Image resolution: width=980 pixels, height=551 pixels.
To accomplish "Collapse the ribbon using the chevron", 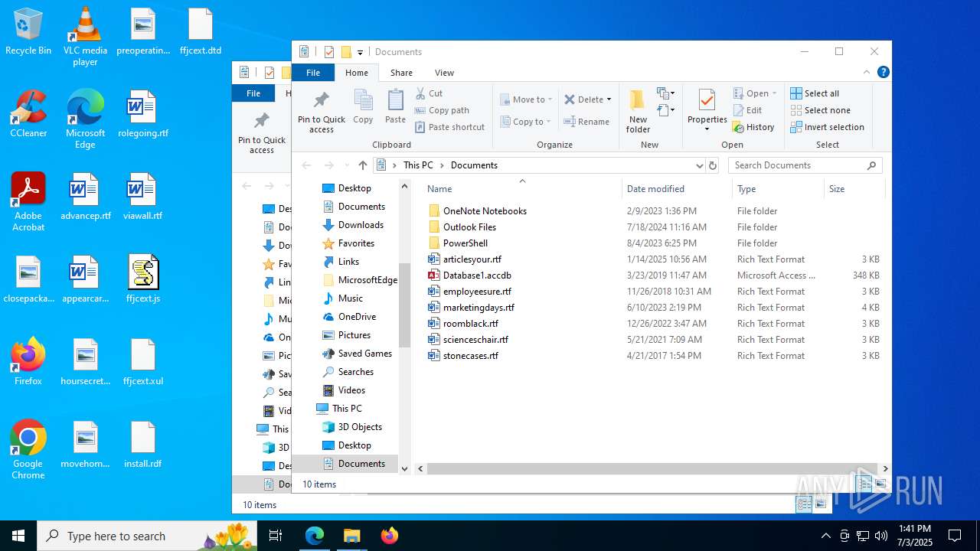I will (867, 72).
